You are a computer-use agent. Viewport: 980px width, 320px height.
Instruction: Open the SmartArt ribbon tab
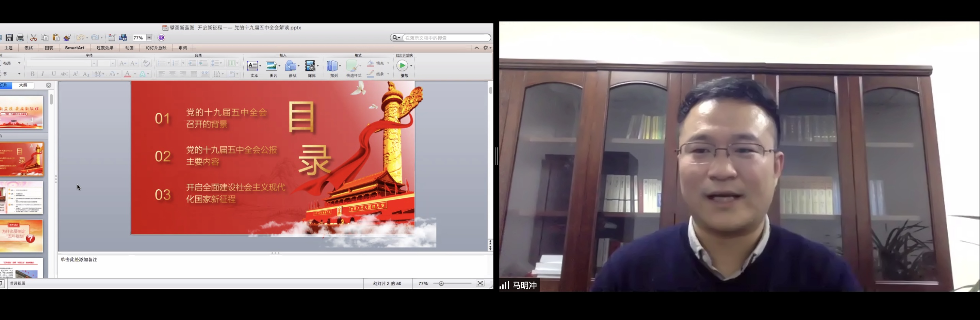point(75,48)
